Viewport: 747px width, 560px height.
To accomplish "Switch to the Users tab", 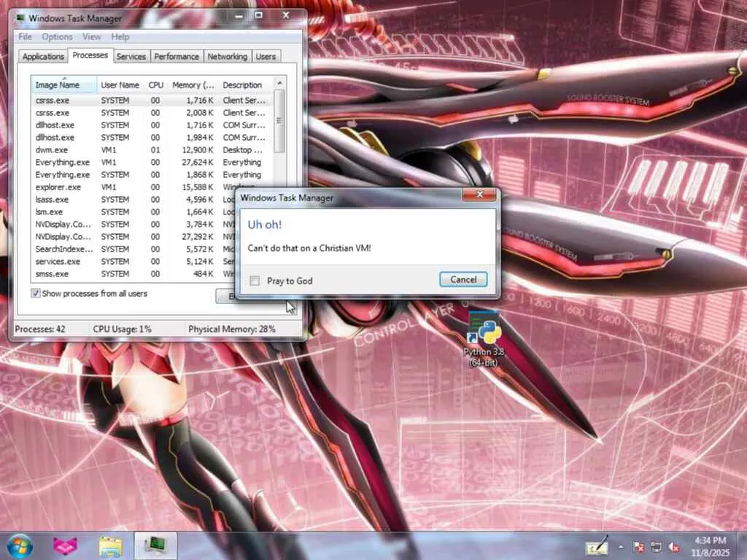I will tap(266, 56).
